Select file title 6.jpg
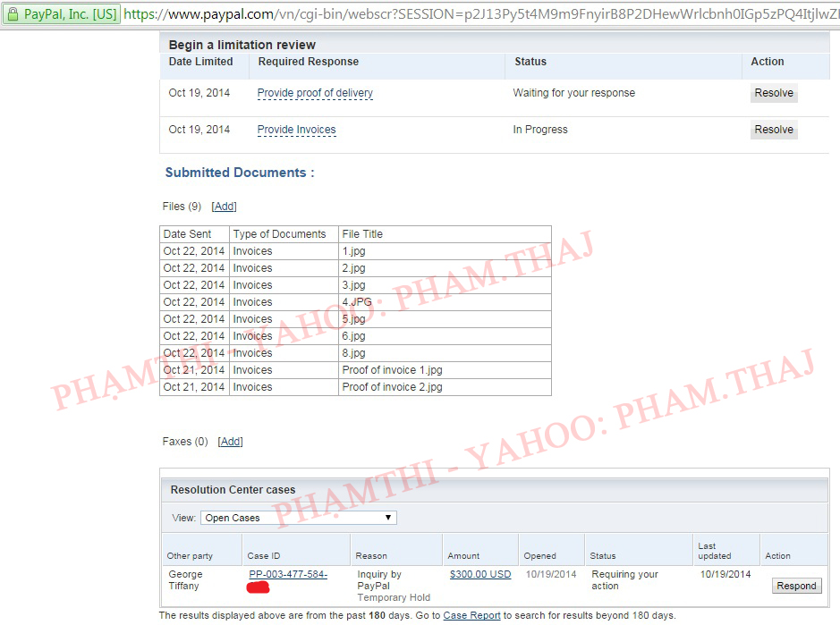The width and height of the screenshot is (840, 625). pyautogui.click(x=353, y=336)
